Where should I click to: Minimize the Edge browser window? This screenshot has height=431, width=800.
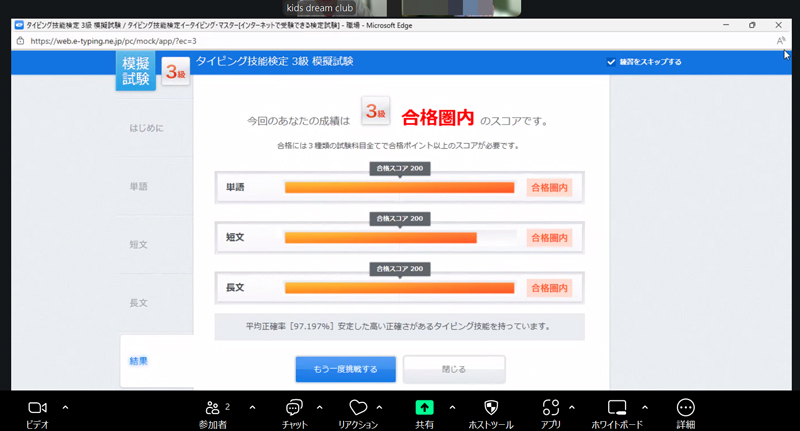click(726, 25)
